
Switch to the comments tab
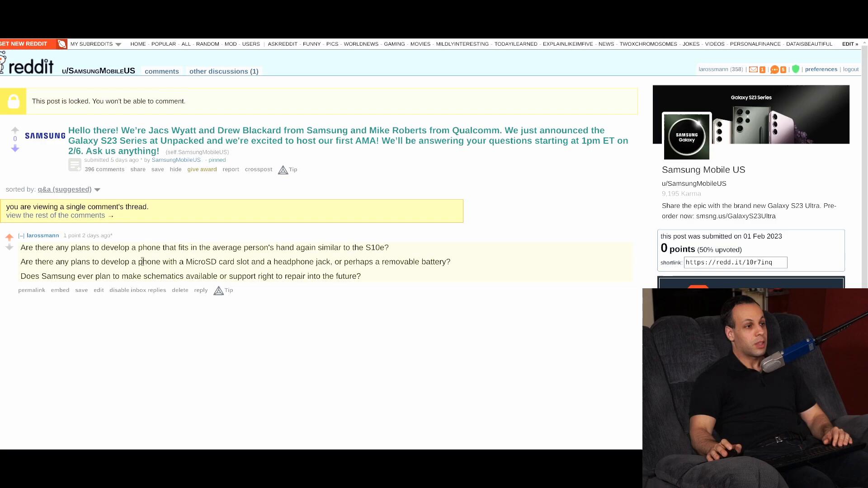(x=162, y=71)
